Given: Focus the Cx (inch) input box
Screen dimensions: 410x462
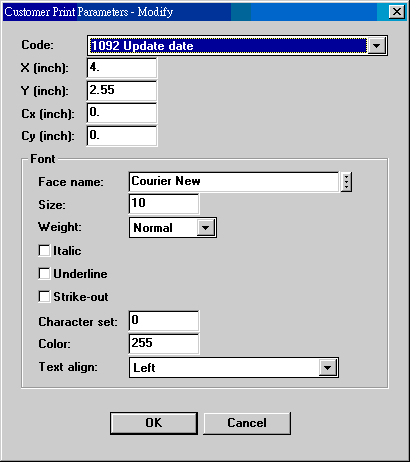Looking at the screenshot, I should tap(122, 113).
